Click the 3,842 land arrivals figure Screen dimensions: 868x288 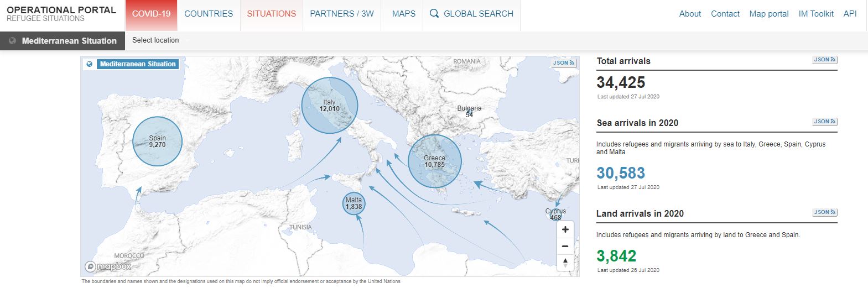(616, 256)
